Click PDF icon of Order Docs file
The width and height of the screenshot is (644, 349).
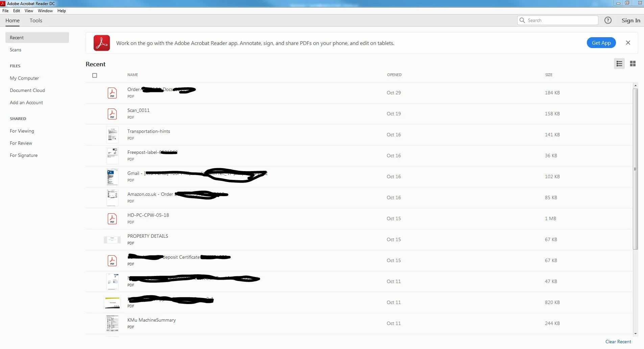pyautogui.click(x=112, y=93)
